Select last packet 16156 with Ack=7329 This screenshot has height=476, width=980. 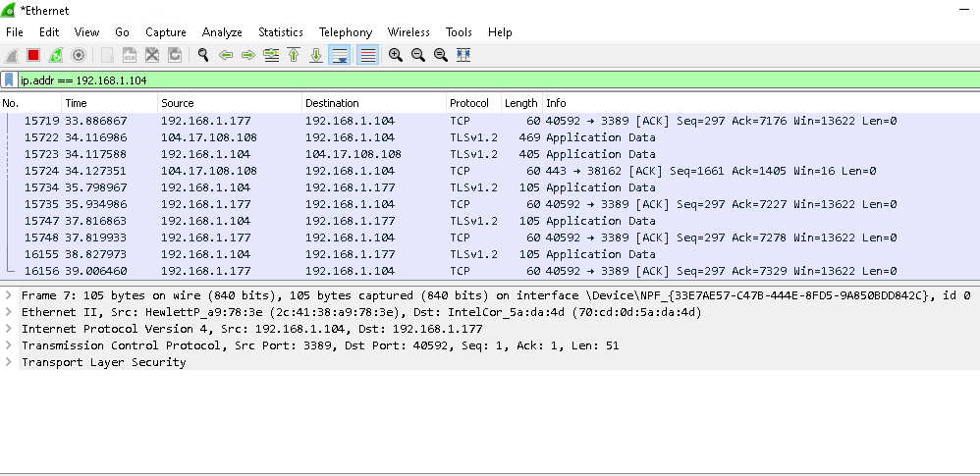coord(490,271)
